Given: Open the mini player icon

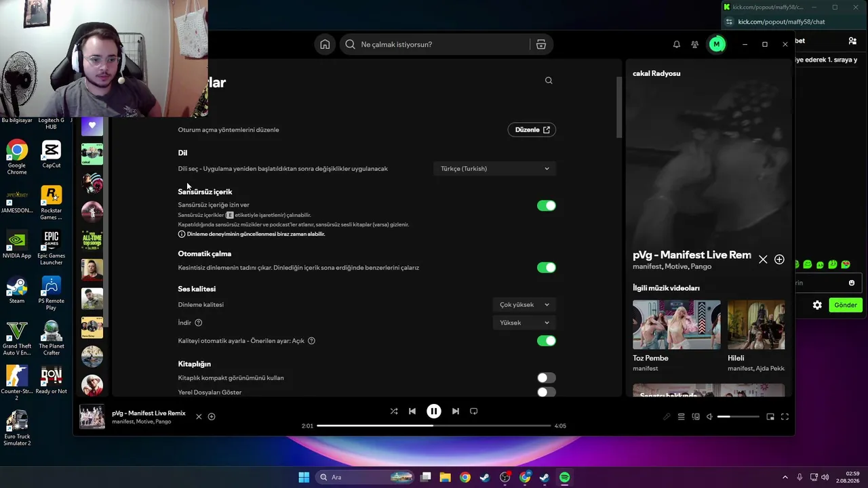Looking at the screenshot, I should (770, 417).
